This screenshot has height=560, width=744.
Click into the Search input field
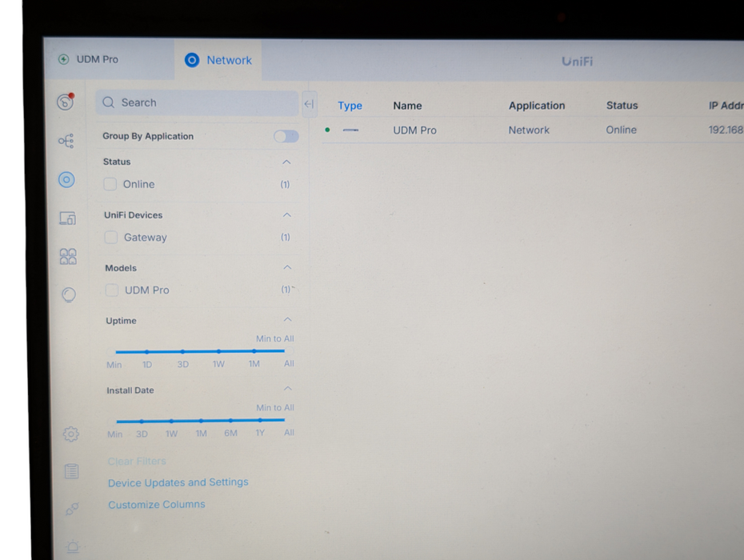click(x=197, y=103)
